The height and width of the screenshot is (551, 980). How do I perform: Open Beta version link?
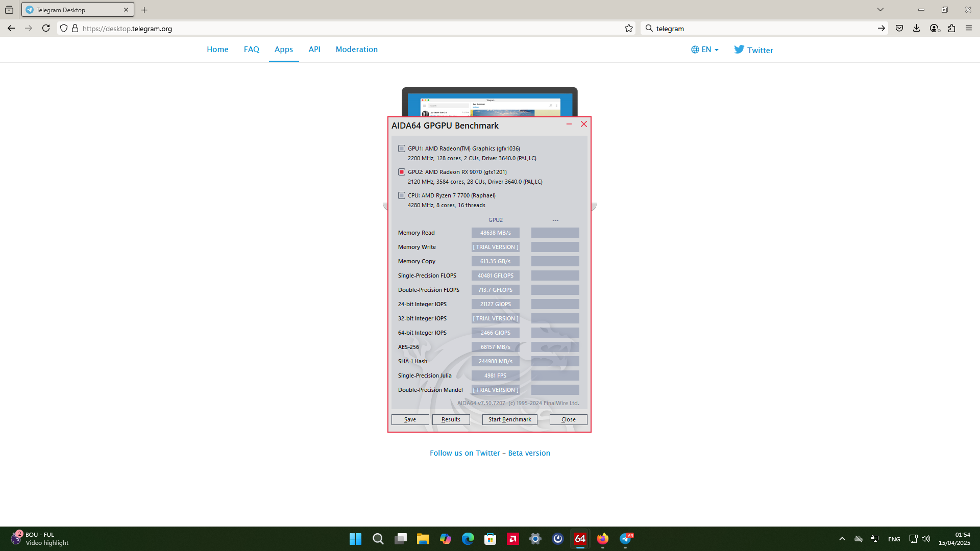(x=529, y=453)
